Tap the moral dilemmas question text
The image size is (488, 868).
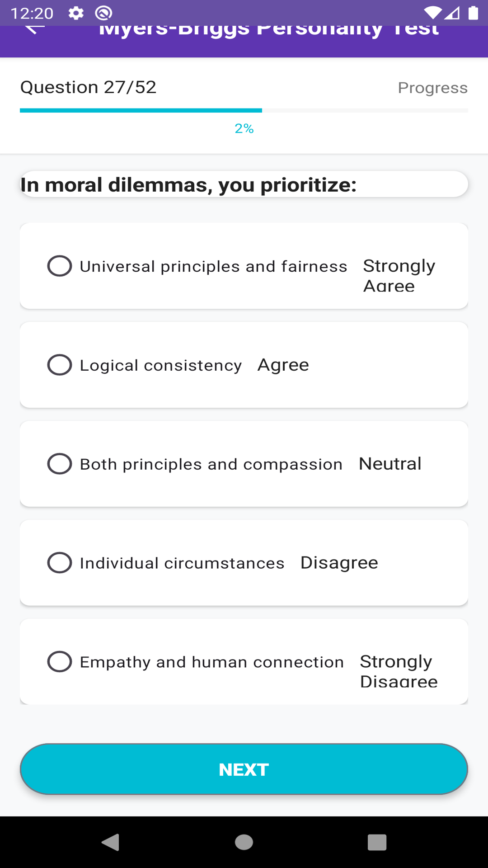click(x=188, y=184)
